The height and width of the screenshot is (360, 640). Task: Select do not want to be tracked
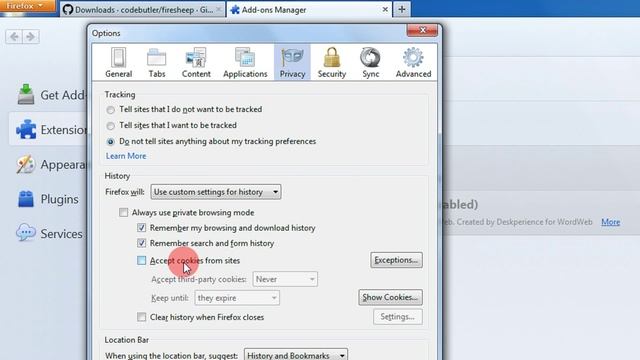click(110, 110)
